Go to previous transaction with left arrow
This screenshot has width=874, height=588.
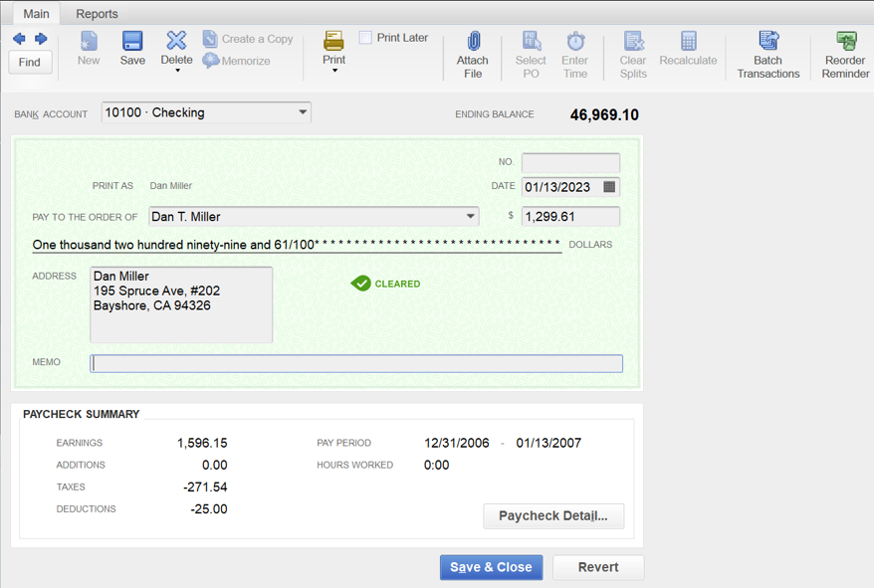click(x=19, y=39)
